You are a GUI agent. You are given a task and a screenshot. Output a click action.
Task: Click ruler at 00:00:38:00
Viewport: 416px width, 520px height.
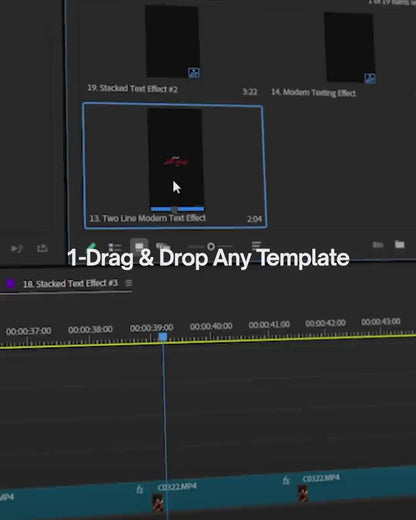[x=90, y=329]
